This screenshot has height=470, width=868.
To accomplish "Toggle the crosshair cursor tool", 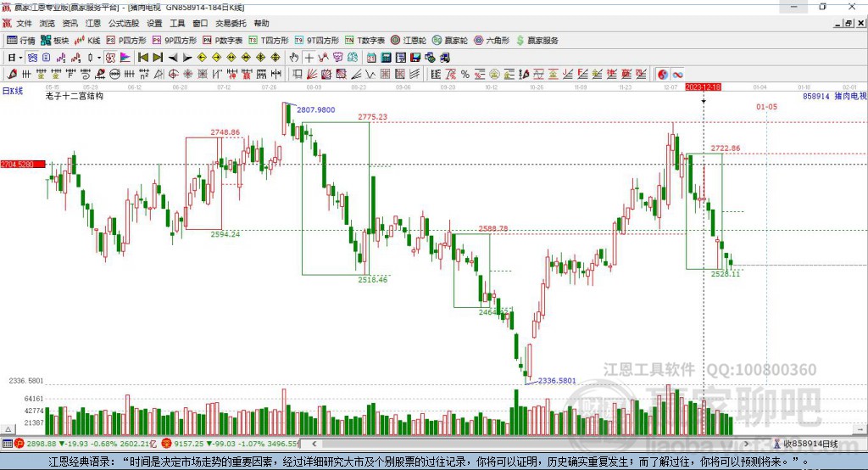I will click(x=309, y=58).
